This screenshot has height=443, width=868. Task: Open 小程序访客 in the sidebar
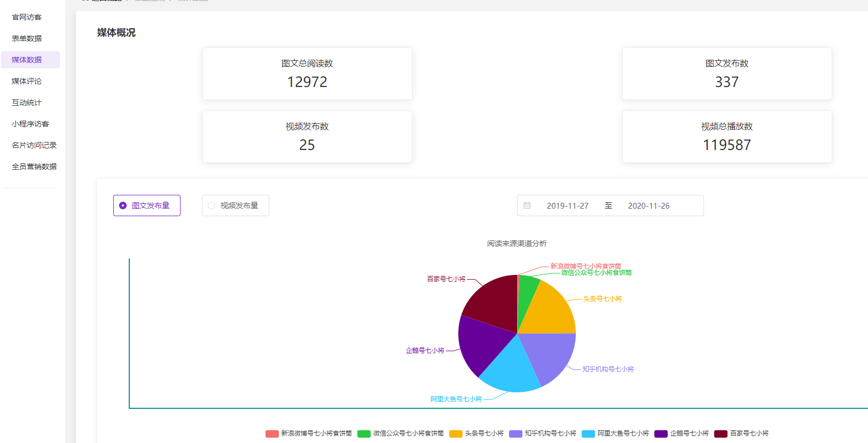point(30,124)
